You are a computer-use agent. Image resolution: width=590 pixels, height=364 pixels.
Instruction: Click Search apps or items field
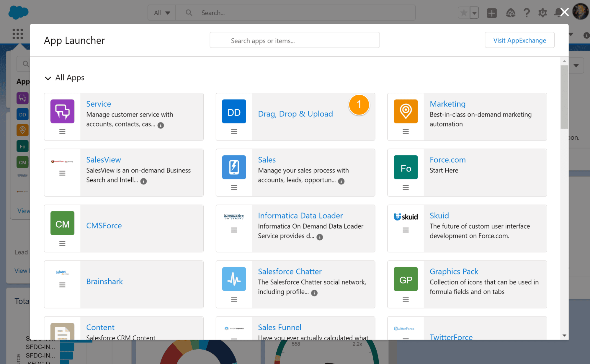[295, 40]
